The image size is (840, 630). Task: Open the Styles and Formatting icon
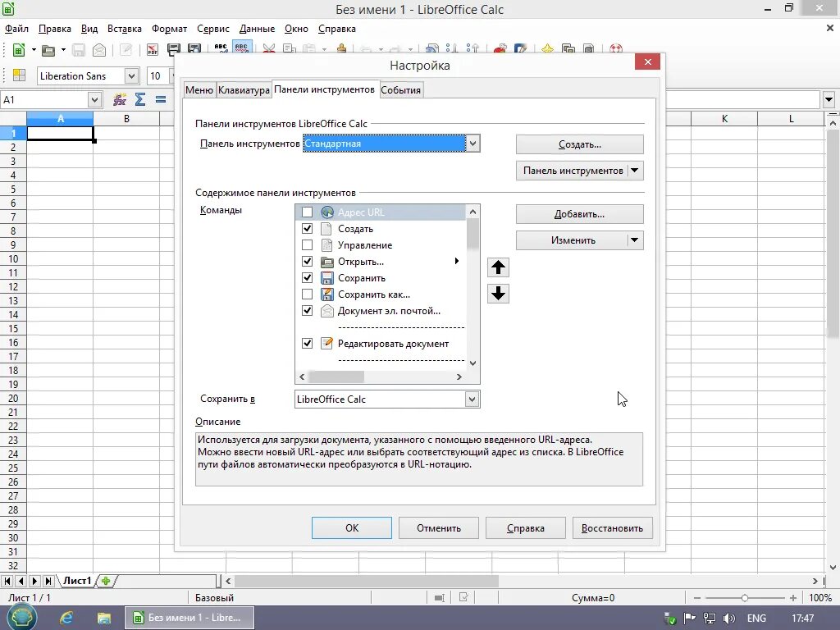click(x=20, y=75)
